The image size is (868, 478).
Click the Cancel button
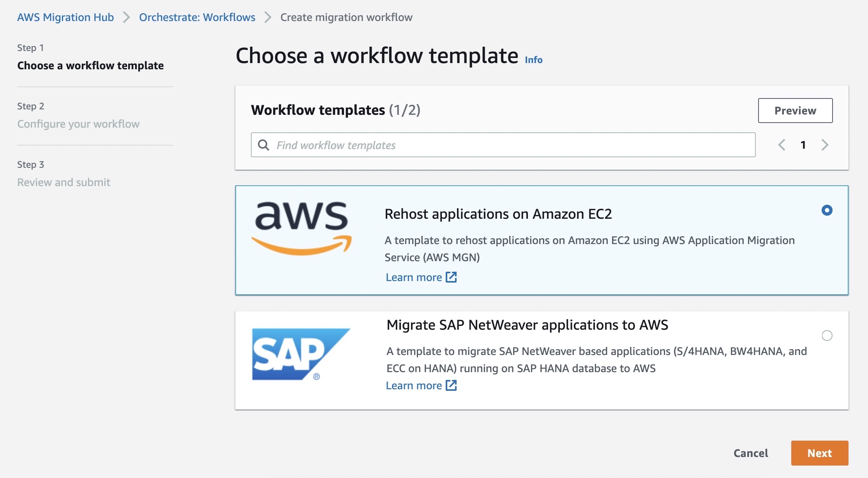tap(751, 453)
